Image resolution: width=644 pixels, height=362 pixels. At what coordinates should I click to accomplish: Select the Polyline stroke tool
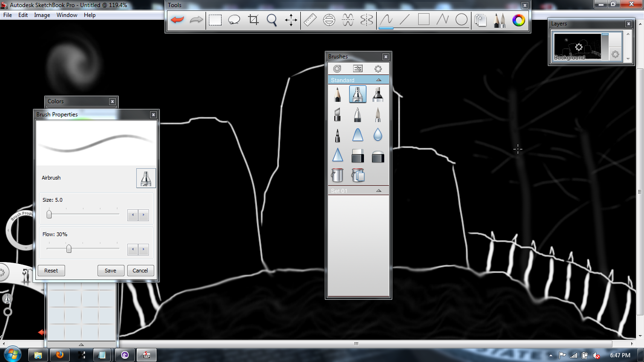coord(443,20)
